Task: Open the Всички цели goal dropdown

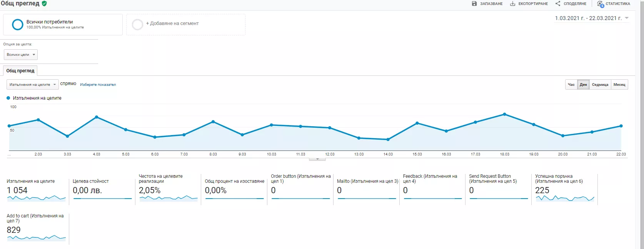Action: tap(21, 55)
